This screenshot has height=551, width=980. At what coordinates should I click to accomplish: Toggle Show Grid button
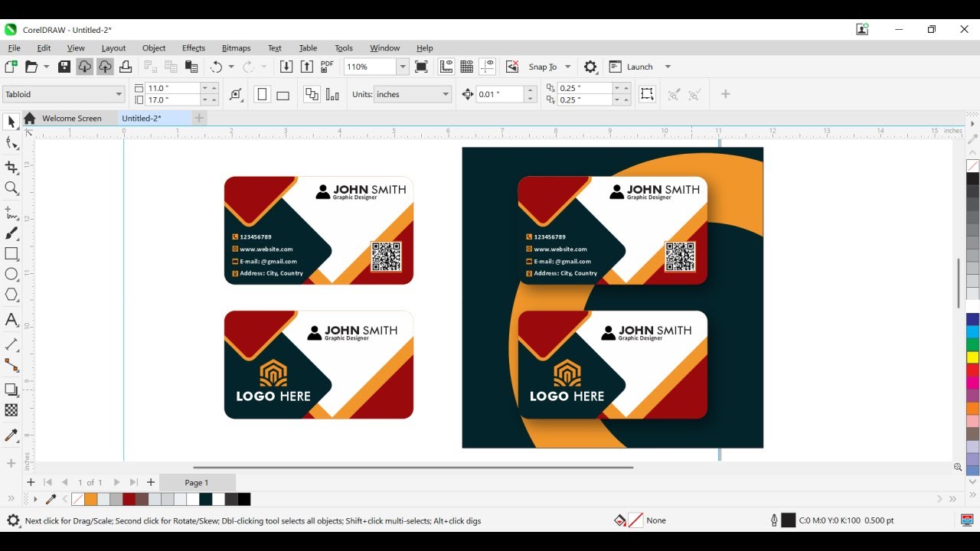click(466, 67)
